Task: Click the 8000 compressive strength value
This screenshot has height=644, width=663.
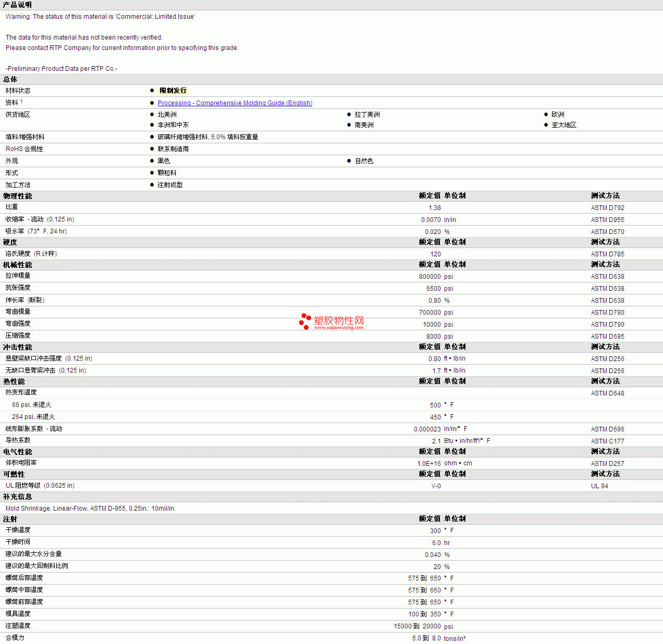Action: click(x=434, y=337)
